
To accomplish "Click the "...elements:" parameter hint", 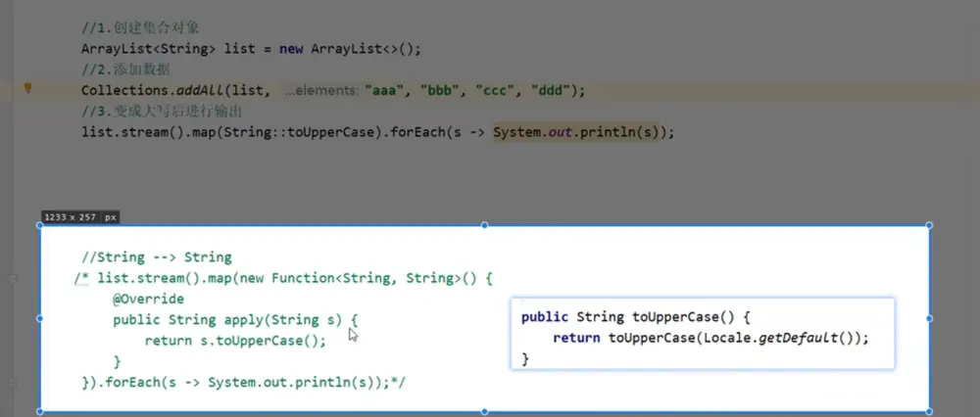I will (x=321, y=91).
